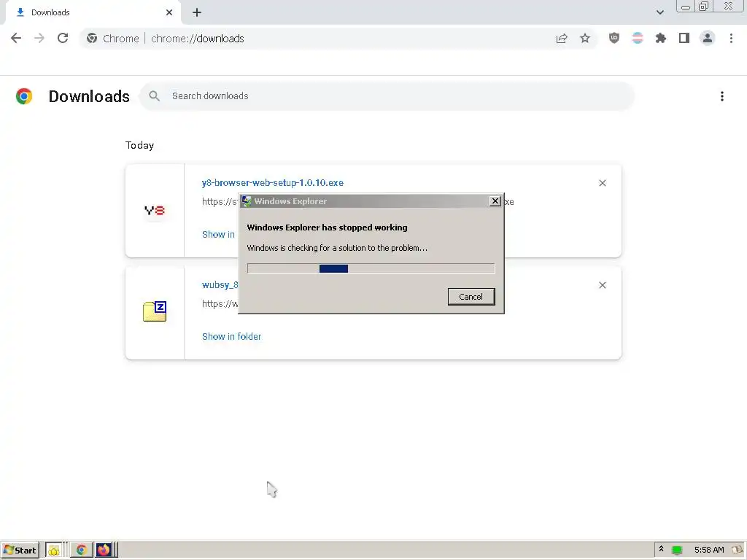This screenshot has width=747, height=560.
Task: Click the Search downloads field
Action: coord(387,96)
